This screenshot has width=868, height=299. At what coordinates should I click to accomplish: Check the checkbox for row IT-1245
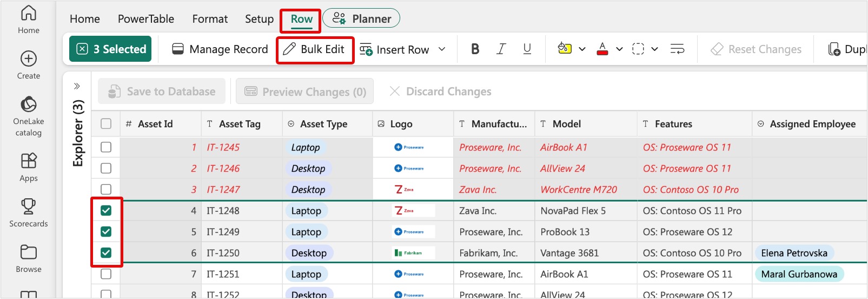(106, 147)
